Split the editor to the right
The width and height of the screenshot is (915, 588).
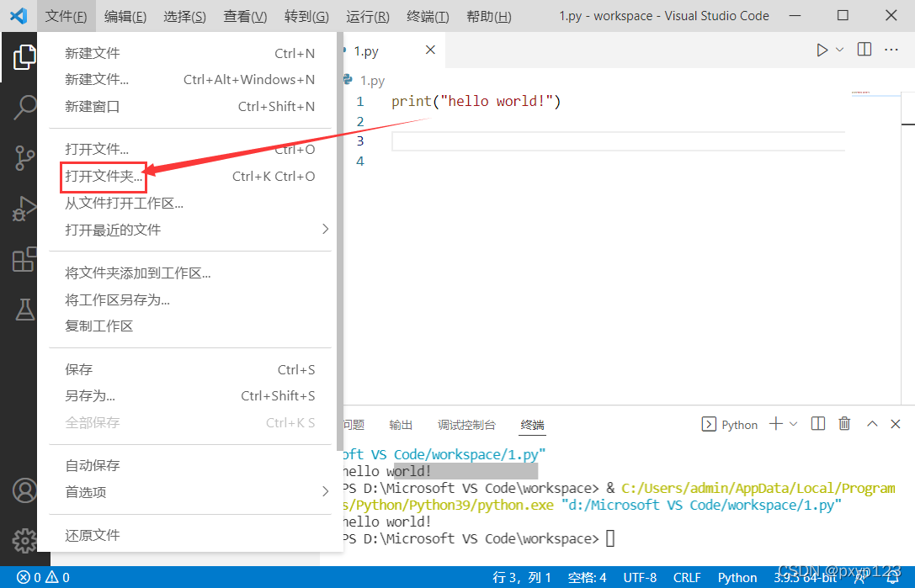tap(864, 50)
